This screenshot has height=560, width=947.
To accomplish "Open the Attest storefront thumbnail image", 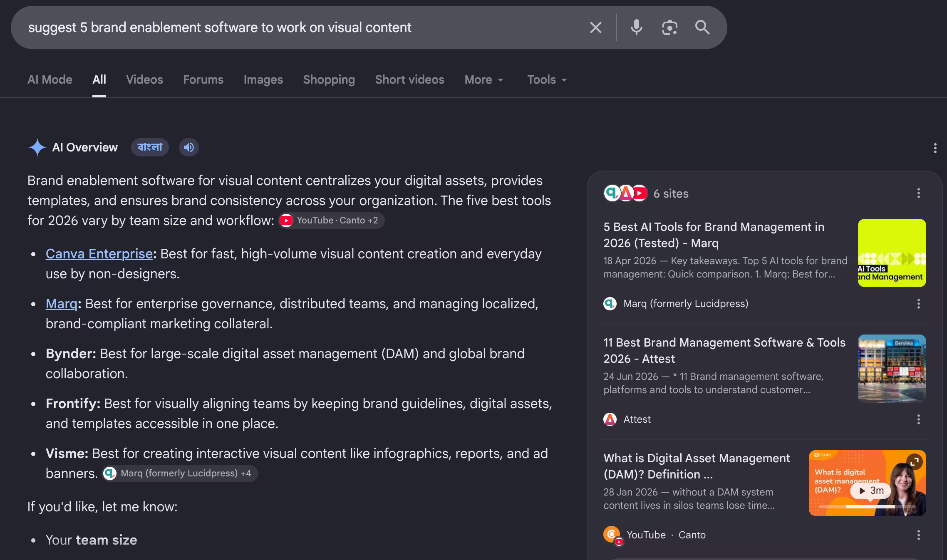I will [892, 369].
